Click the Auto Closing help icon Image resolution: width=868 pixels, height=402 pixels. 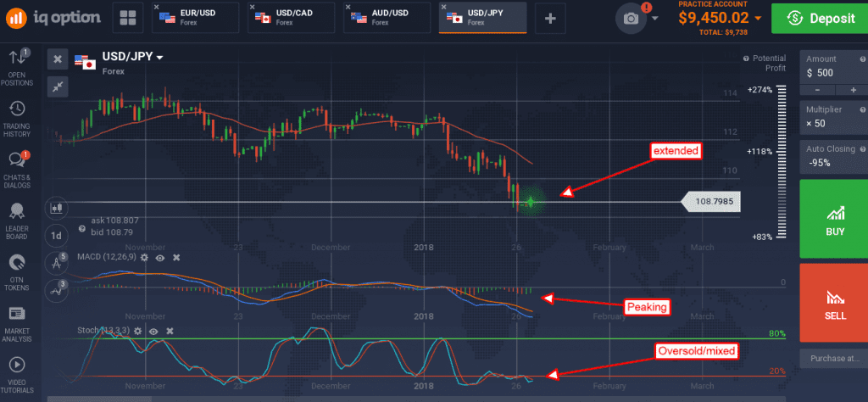click(x=863, y=149)
